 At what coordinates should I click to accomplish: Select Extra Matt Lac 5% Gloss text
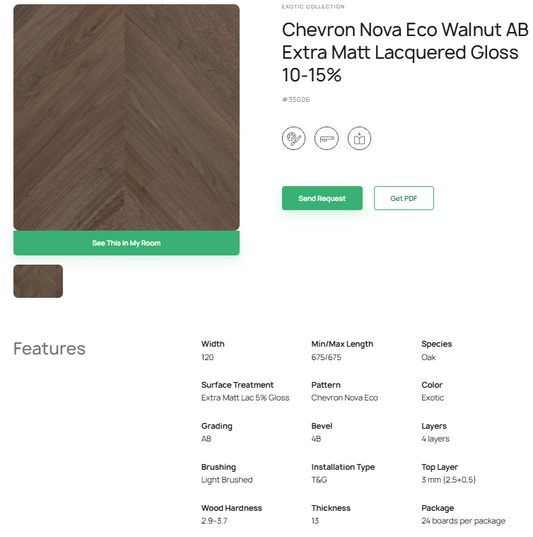[245, 398]
